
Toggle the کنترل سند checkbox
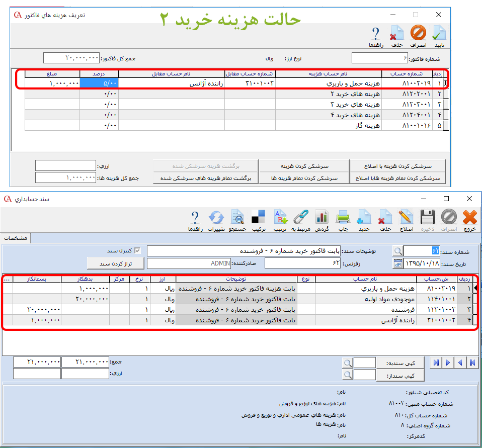(x=137, y=250)
